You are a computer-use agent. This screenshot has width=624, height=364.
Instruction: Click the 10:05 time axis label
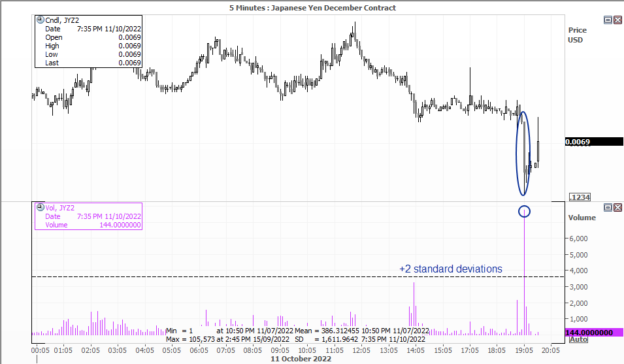[x=307, y=350]
